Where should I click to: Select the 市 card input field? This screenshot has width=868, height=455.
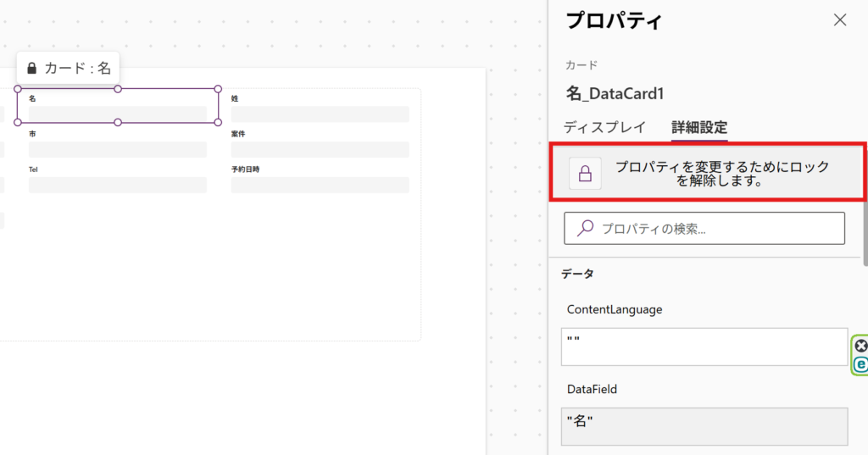pos(118,149)
